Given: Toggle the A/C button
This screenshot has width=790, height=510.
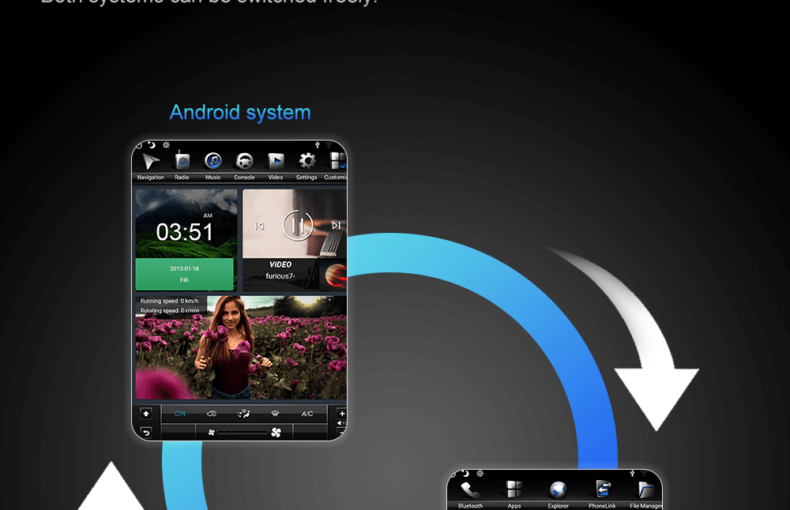Looking at the screenshot, I should click(307, 414).
